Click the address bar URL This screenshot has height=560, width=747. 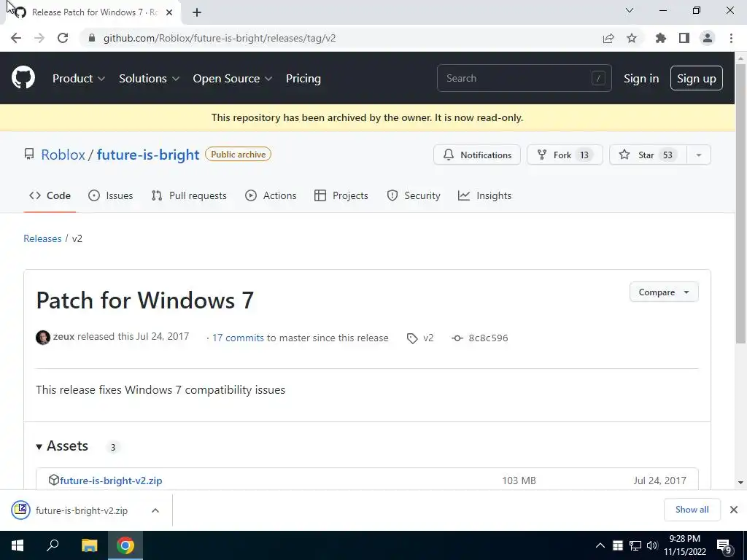click(220, 38)
